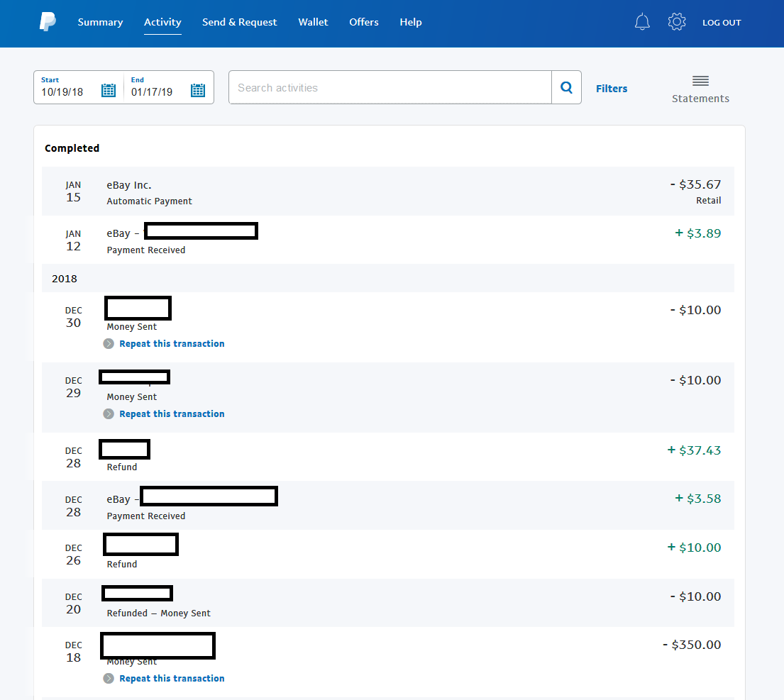Click the + $3.89 amount

(x=698, y=233)
